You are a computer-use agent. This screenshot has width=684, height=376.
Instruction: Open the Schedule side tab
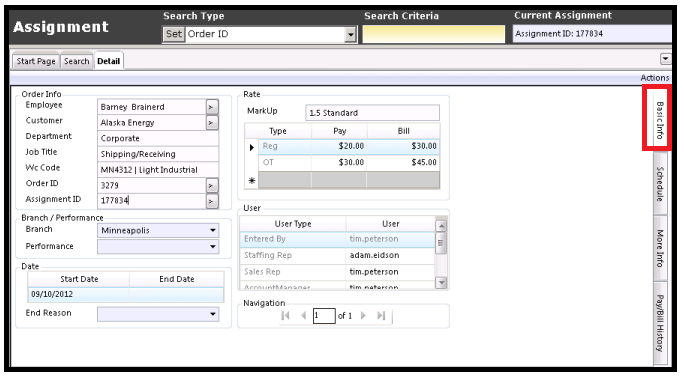(x=660, y=184)
